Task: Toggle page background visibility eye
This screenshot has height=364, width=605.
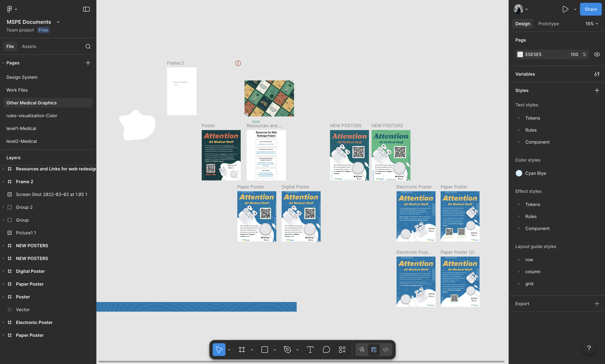Action: [x=597, y=54]
